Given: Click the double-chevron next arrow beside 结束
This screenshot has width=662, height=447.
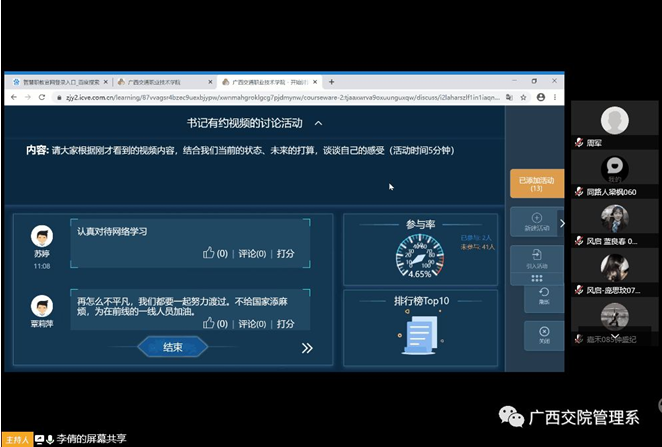Looking at the screenshot, I should coord(308,348).
